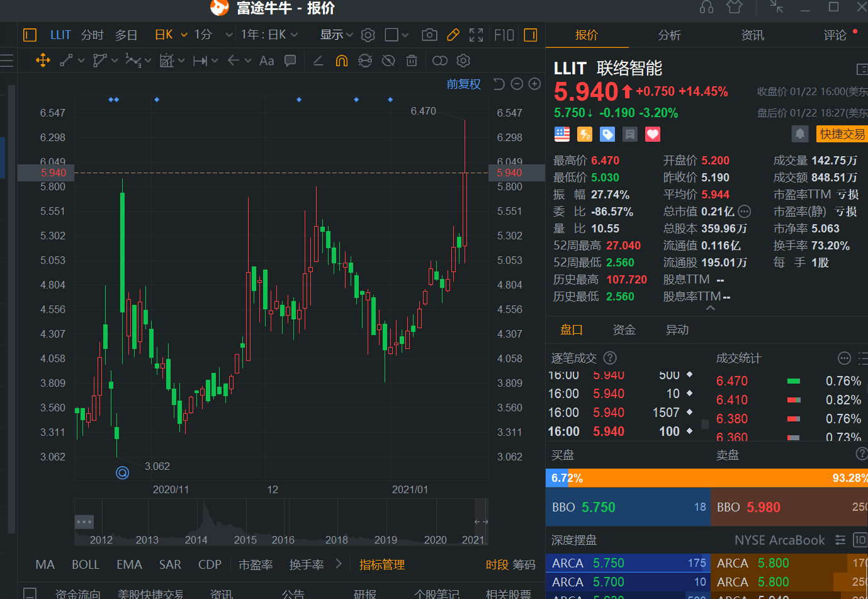Reset chart with the undo arrow icon
This screenshot has height=599, width=868.
point(499,84)
